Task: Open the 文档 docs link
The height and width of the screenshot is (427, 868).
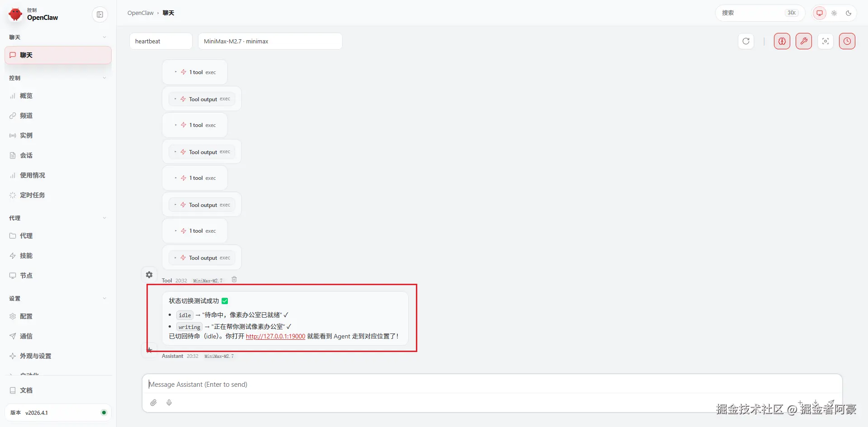Action: 58,390
